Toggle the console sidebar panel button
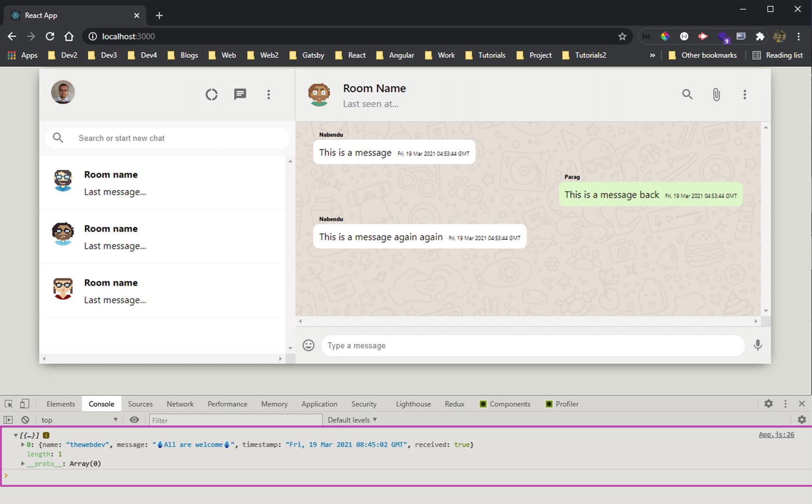The height and width of the screenshot is (504, 812). (x=8, y=420)
